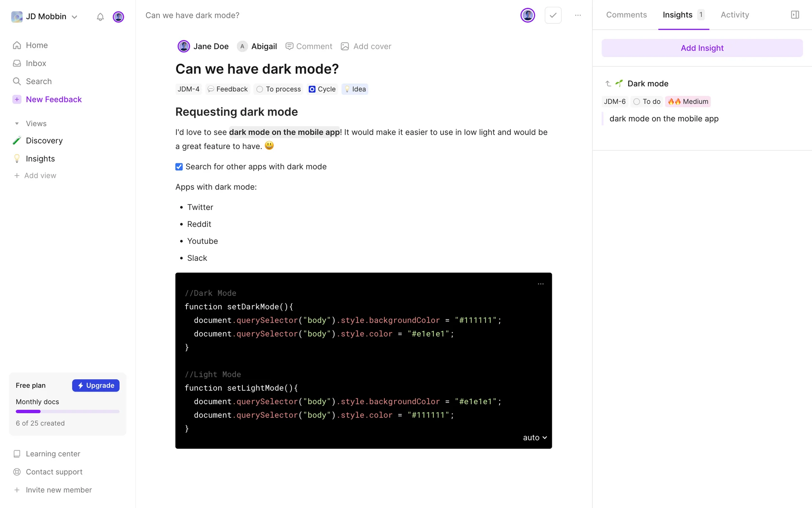
Task: Switch to the Activity tab
Action: pyautogui.click(x=735, y=15)
